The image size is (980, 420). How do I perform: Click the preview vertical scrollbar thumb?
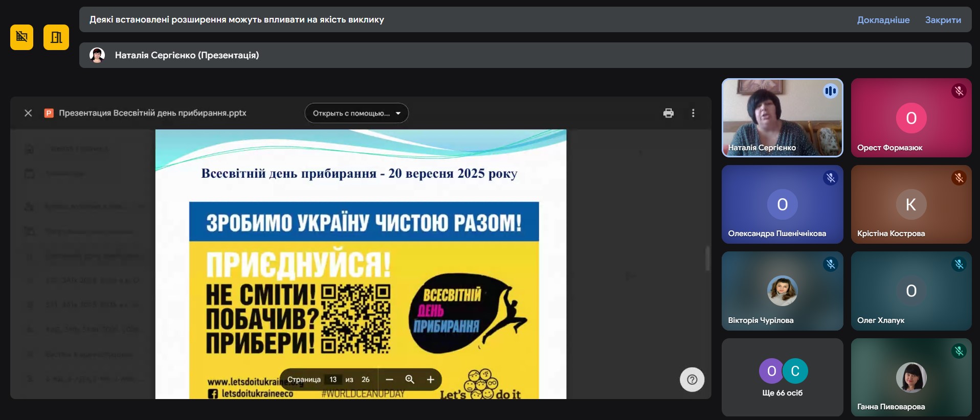pos(708,259)
